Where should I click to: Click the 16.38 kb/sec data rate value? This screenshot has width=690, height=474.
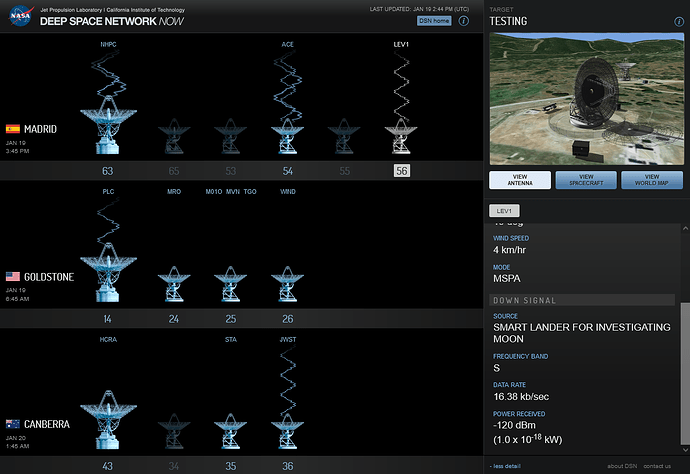point(521,397)
